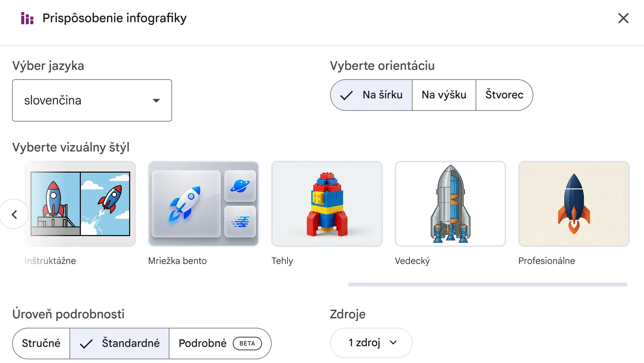Select the Vedecký cutaway rocket style
644x363 pixels.
pyautogui.click(x=450, y=204)
